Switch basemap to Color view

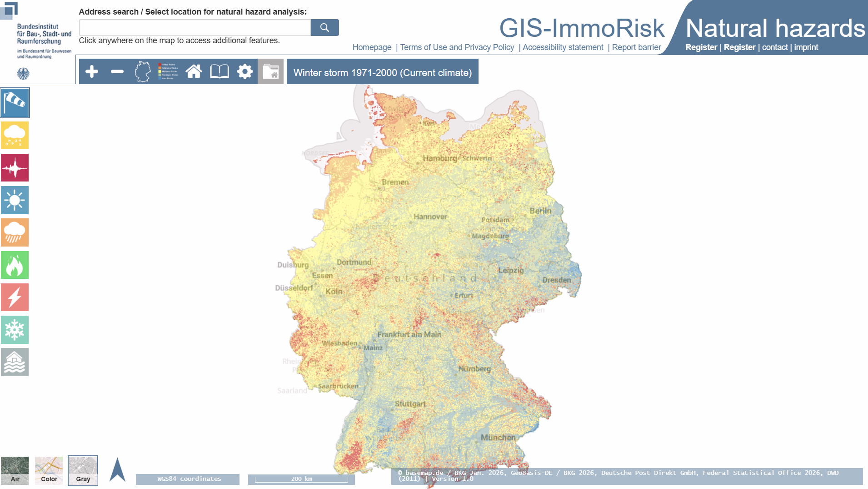pyautogui.click(x=49, y=471)
